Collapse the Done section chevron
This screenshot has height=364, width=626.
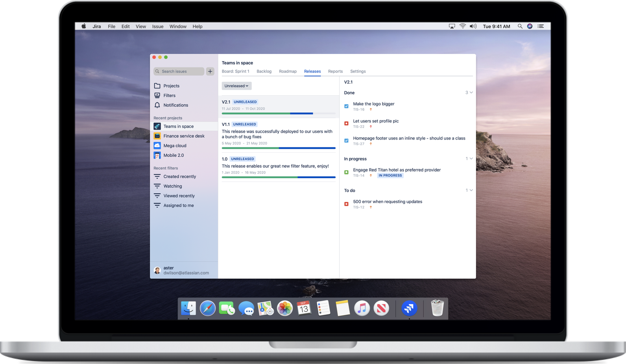[471, 92]
